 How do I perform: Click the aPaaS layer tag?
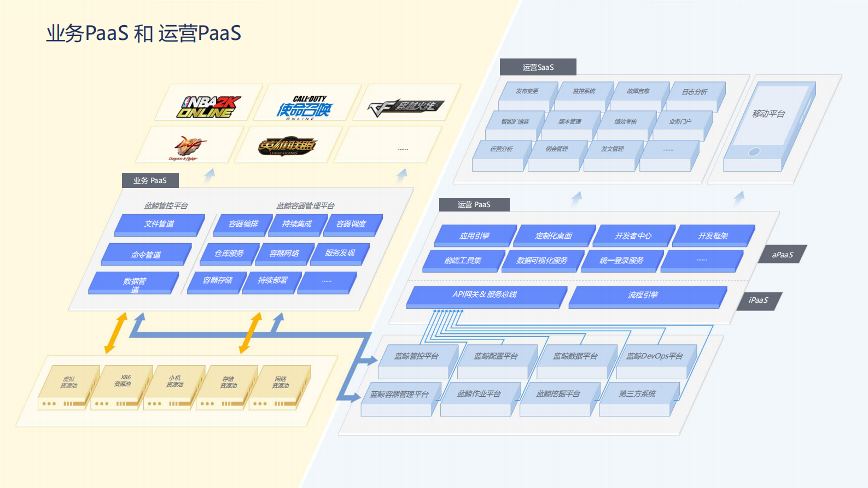click(x=782, y=255)
